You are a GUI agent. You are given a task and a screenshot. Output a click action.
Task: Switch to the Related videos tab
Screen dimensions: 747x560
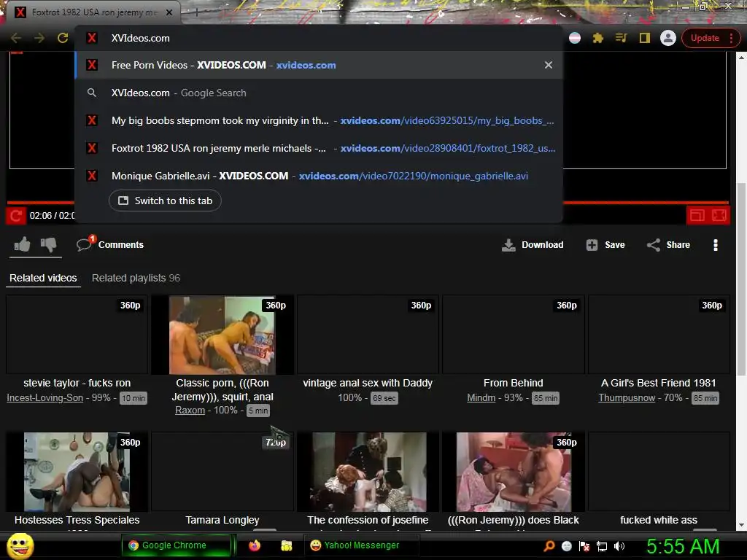tap(43, 278)
